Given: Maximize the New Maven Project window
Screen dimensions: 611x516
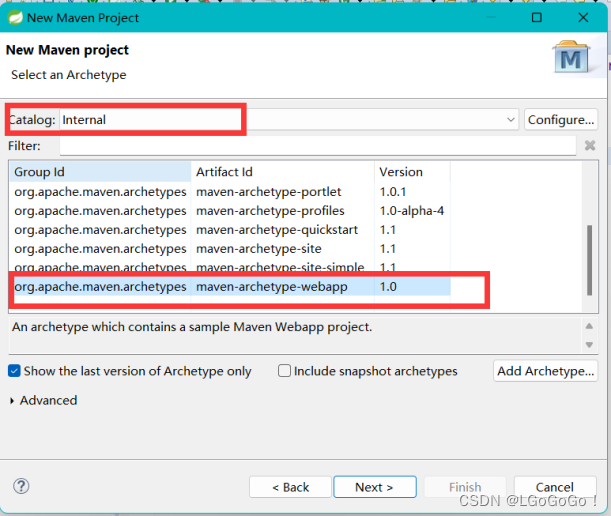Looking at the screenshot, I should pos(537,18).
